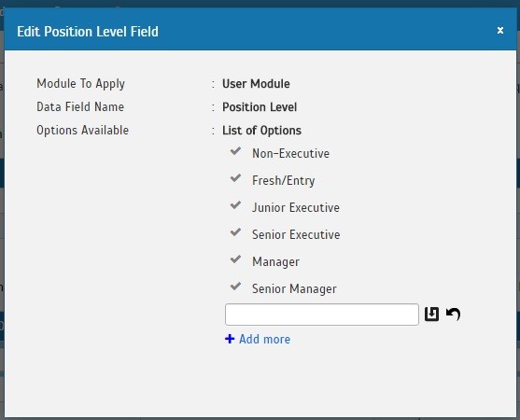Select the Junior Executive option label

pyautogui.click(x=296, y=207)
